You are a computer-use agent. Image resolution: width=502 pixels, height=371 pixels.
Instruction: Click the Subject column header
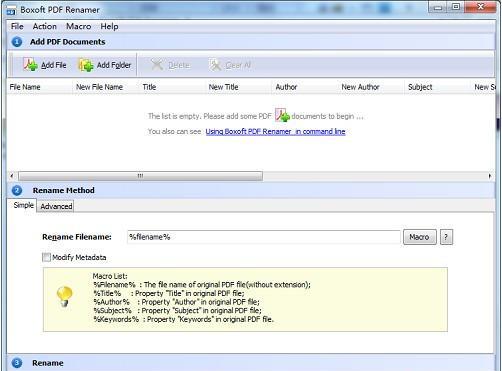click(x=437, y=87)
